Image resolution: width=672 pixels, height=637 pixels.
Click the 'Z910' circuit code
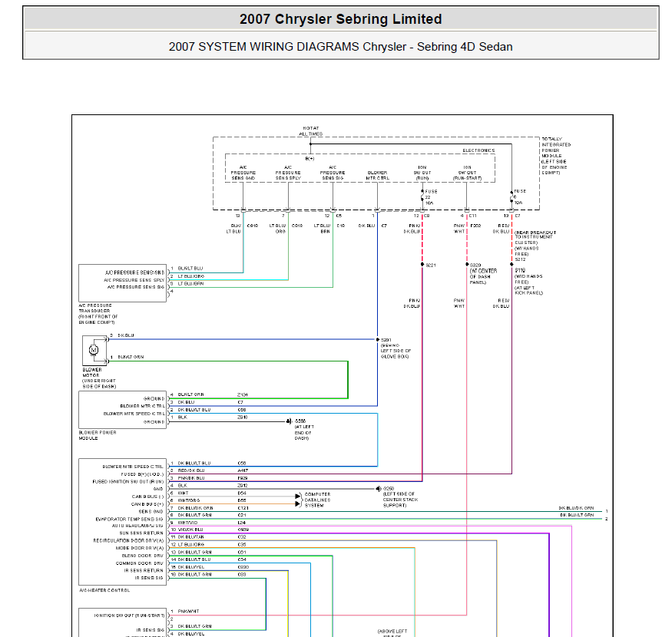(x=242, y=418)
